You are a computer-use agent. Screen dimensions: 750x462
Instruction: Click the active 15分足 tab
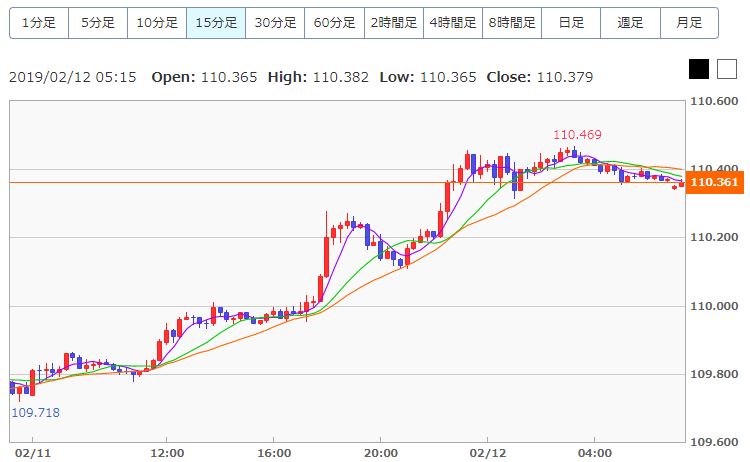[216, 22]
